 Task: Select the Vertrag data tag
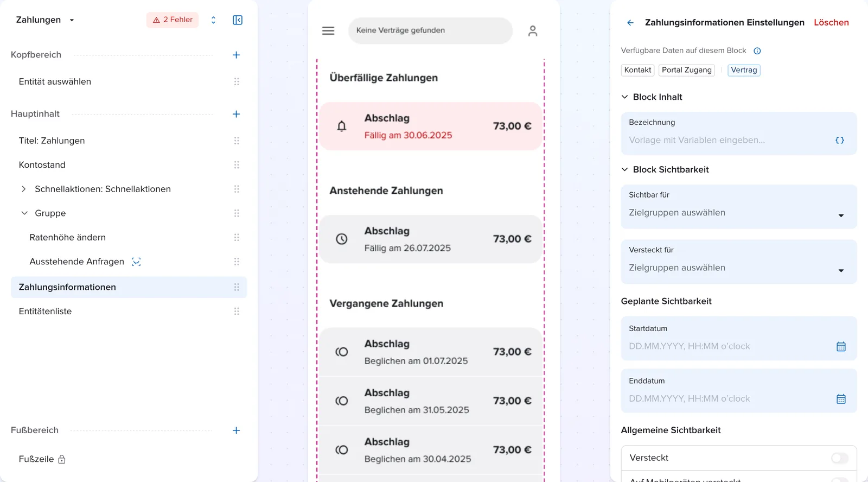point(744,70)
